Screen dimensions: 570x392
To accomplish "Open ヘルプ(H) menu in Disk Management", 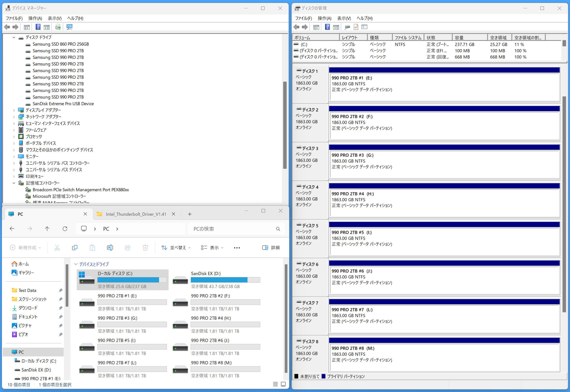I will coord(365,18).
